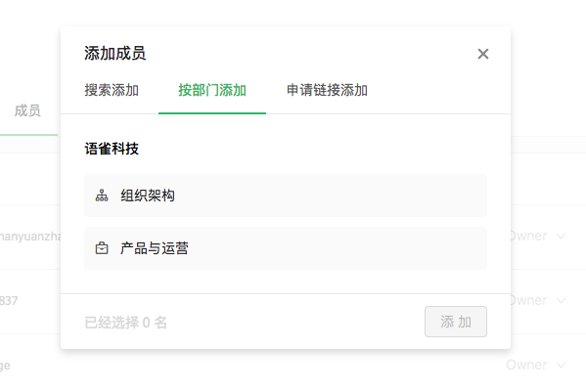
Task: Open the 组织架构 department entry
Action: coord(286,196)
